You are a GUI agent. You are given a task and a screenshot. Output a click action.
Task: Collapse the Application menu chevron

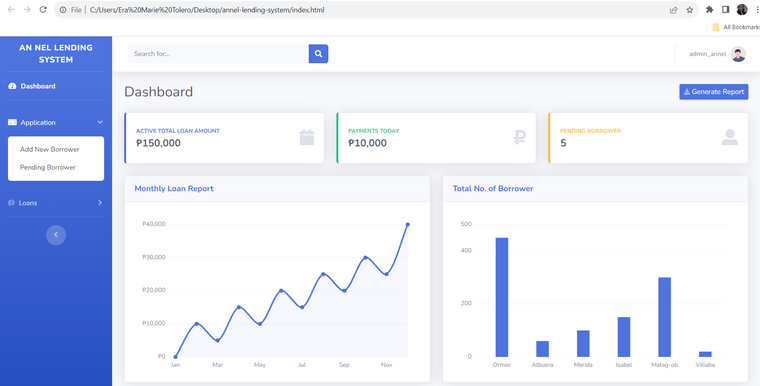click(x=100, y=123)
